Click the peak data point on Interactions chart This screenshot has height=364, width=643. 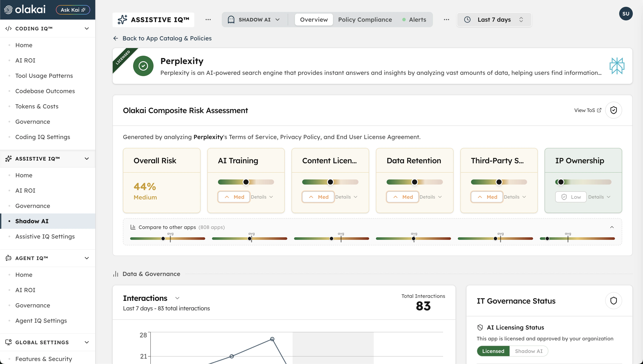tap(272, 339)
